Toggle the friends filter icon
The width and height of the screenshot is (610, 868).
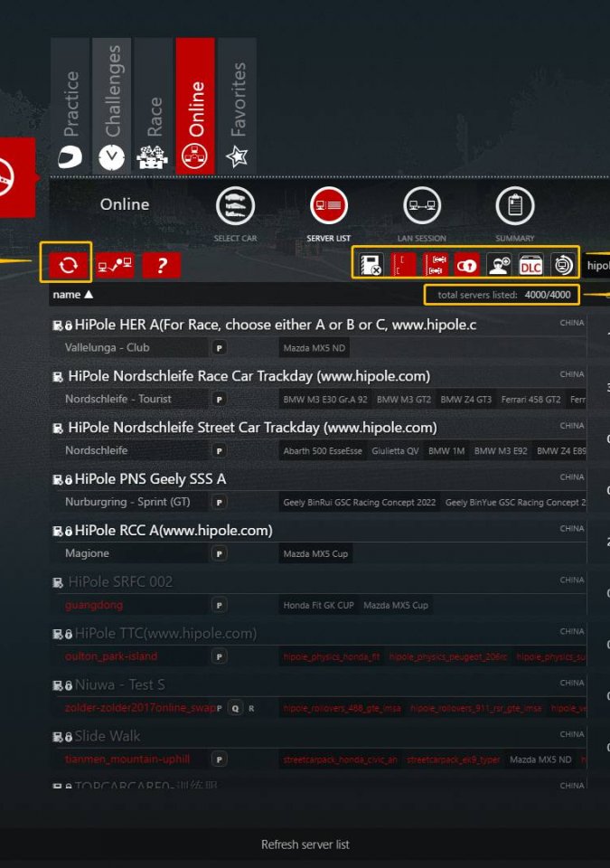pyautogui.click(x=499, y=265)
